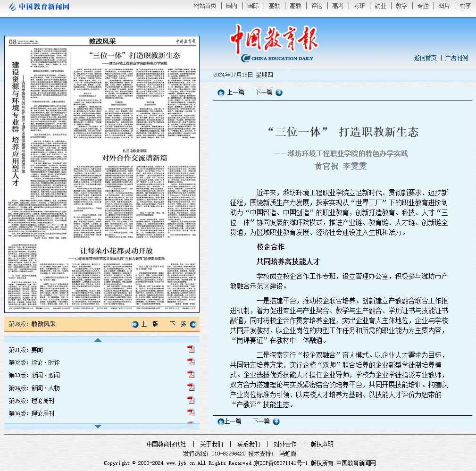The height and width of the screenshot is (471, 476).
Task: Click the subheading 校企合作
Action: tap(270, 247)
